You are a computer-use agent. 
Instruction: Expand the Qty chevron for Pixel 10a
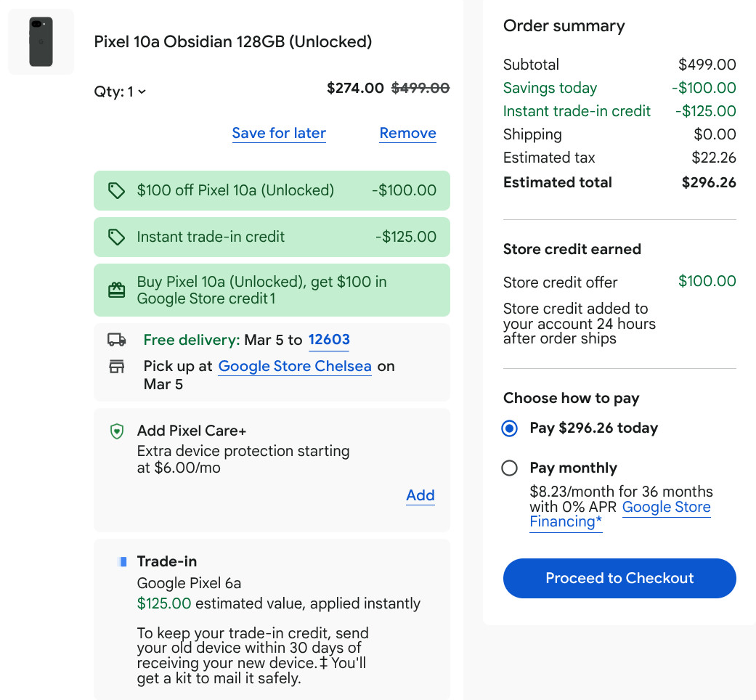coord(141,92)
